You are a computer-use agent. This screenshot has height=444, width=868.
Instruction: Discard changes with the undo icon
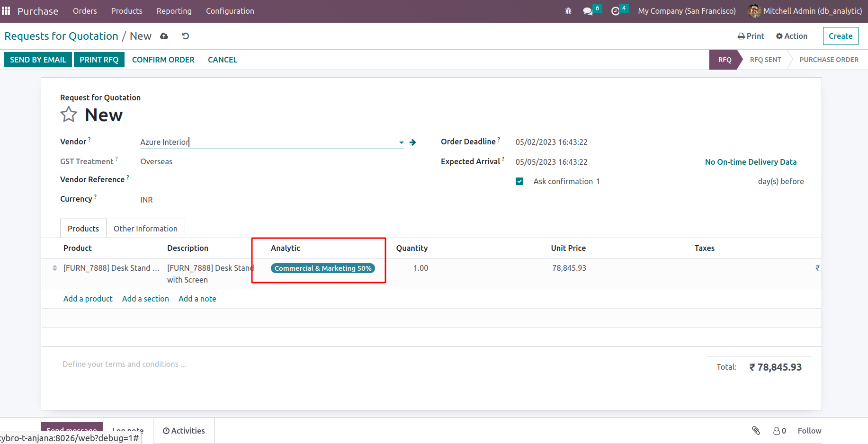click(186, 36)
